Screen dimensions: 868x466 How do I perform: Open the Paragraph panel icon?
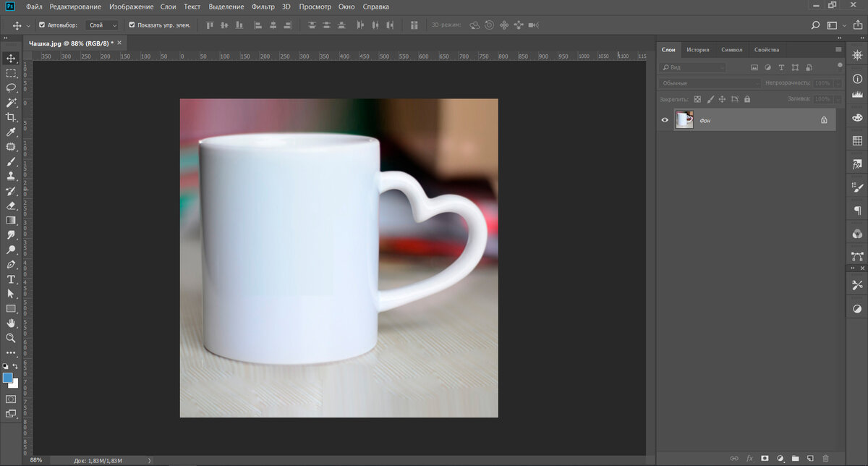pyautogui.click(x=857, y=210)
